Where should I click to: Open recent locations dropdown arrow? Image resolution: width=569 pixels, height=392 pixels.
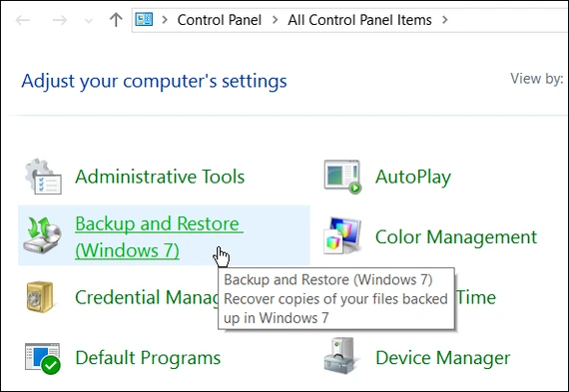(x=89, y=21)
